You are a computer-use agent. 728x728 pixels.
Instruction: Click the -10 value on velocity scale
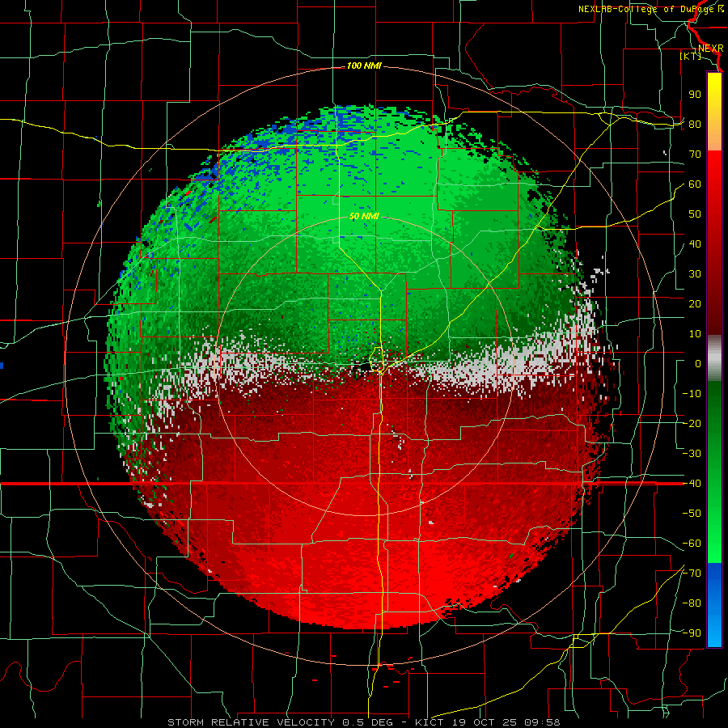[692, 394]
